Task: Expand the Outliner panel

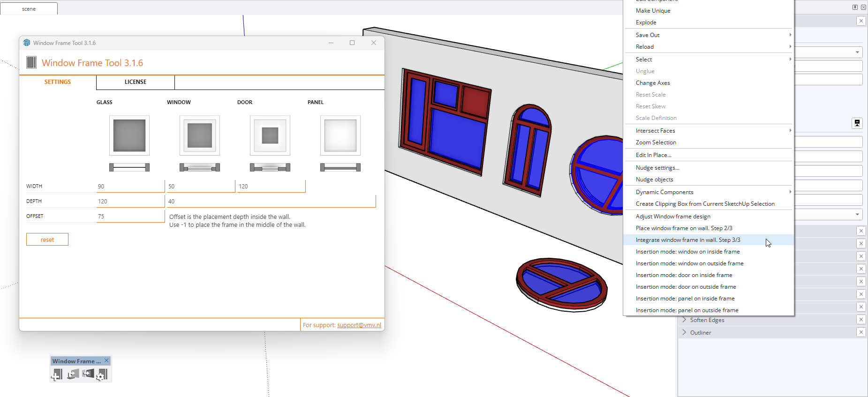Action: click(x=700, y=333)
